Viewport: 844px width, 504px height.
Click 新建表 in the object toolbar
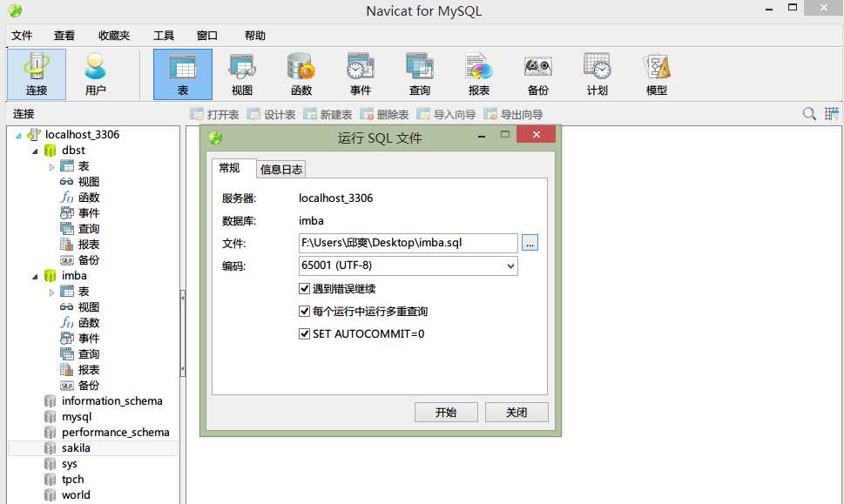(x=327, y=114)
